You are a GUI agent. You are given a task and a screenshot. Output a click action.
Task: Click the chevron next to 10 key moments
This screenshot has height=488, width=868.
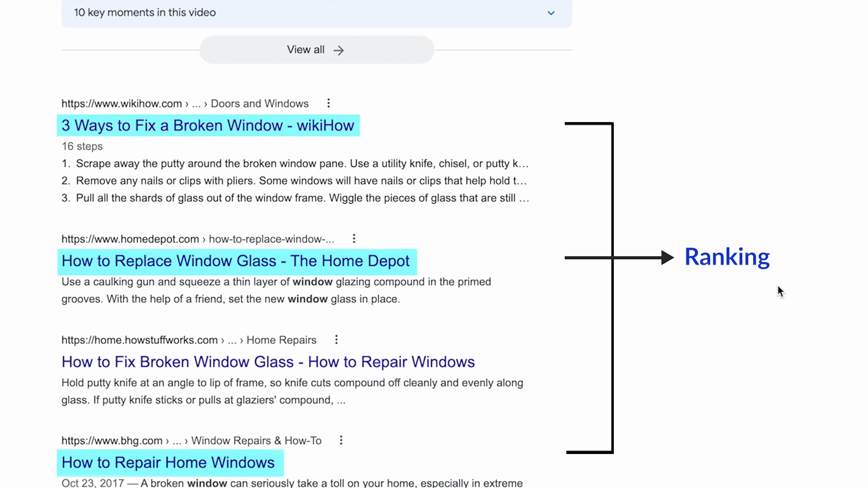click(x=551, y=13)
